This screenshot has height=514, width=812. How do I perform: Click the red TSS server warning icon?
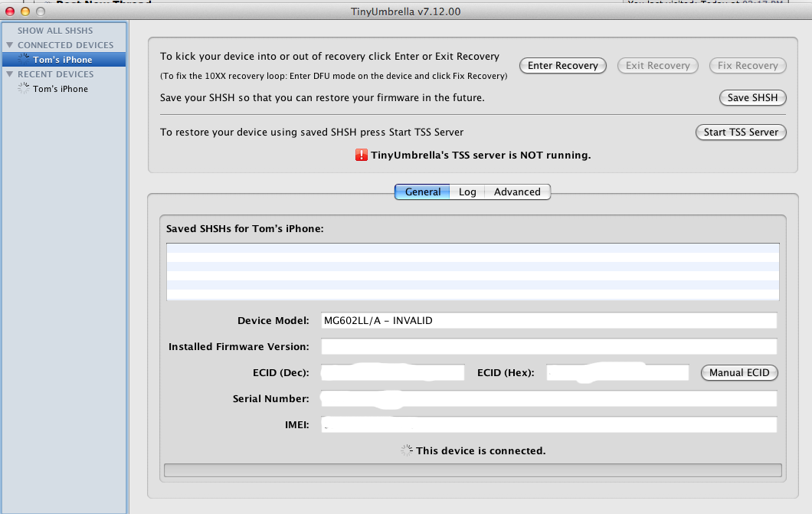(361, 155)
